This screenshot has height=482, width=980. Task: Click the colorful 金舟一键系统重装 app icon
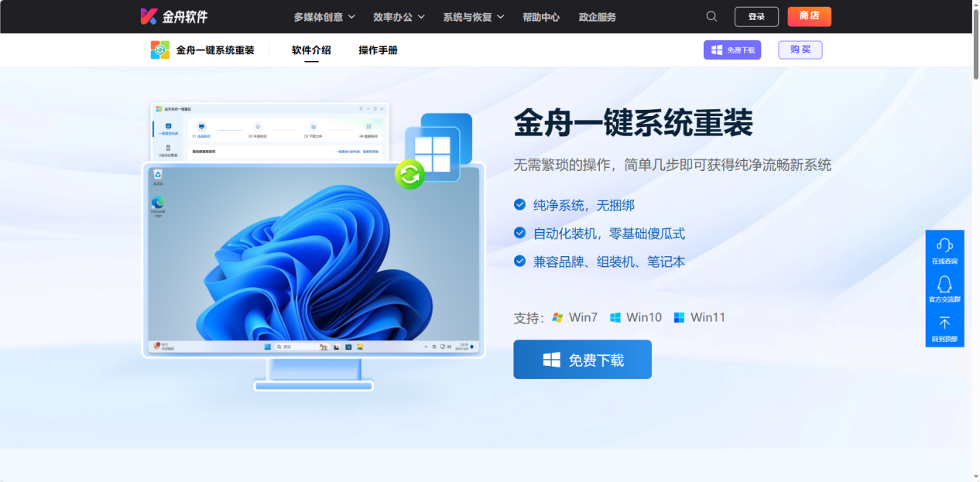(x=159, y=49)
